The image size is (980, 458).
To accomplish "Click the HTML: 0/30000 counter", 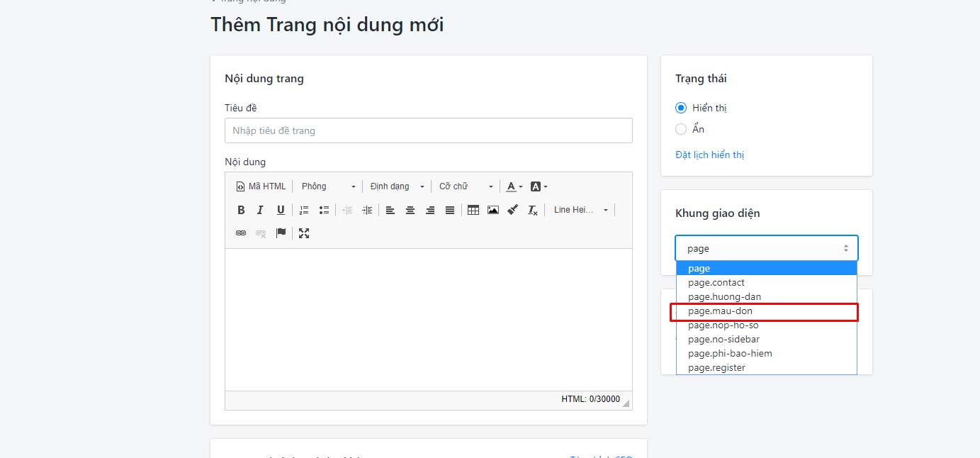I will click(x=590, y=399).
